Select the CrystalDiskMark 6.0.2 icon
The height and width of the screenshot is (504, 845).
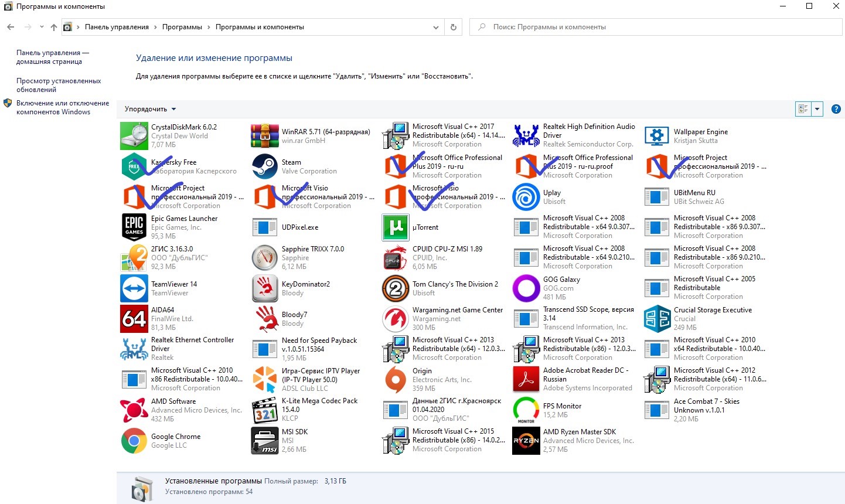tap(134, 136)
